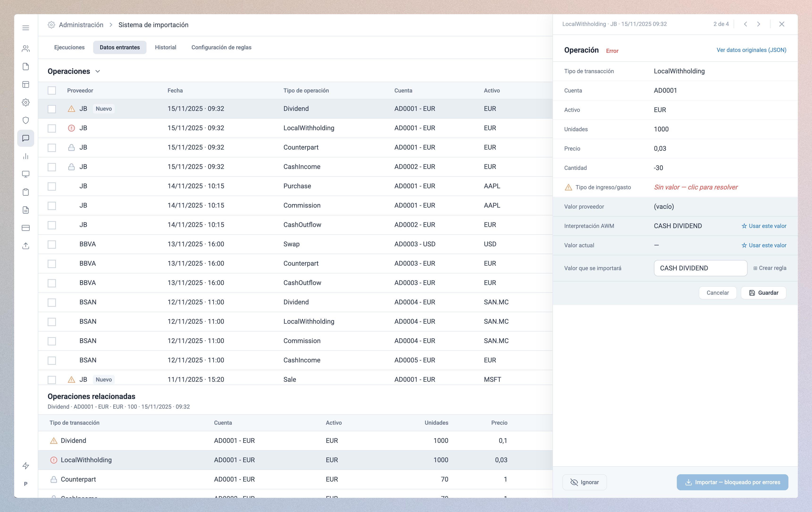
Task: Open the hamburger menu at top left
Action: [x=26, y=28]
